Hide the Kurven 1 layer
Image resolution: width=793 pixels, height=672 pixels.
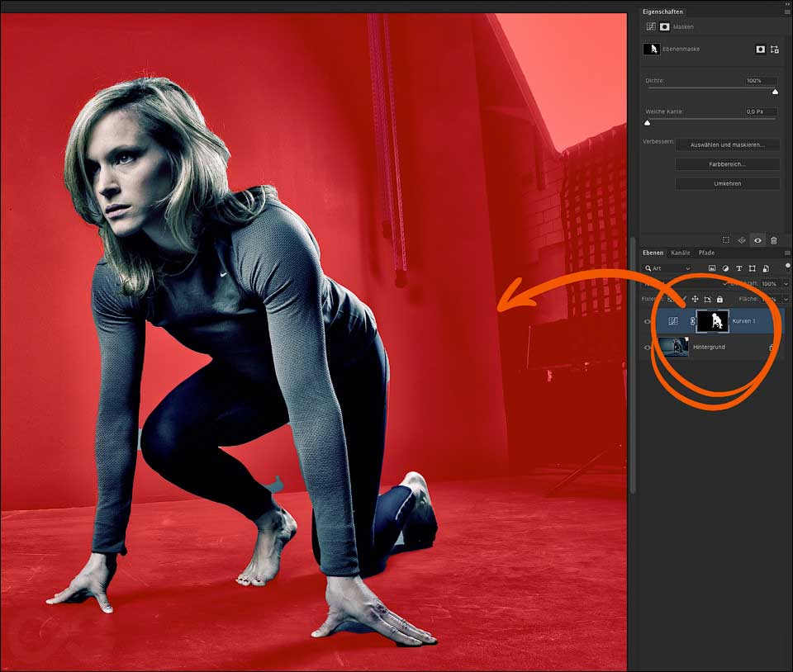point(647,321)
